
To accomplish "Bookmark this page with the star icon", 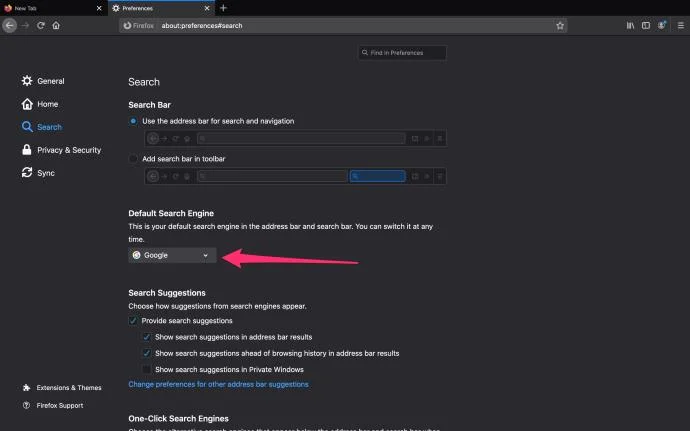I will 560,26.
